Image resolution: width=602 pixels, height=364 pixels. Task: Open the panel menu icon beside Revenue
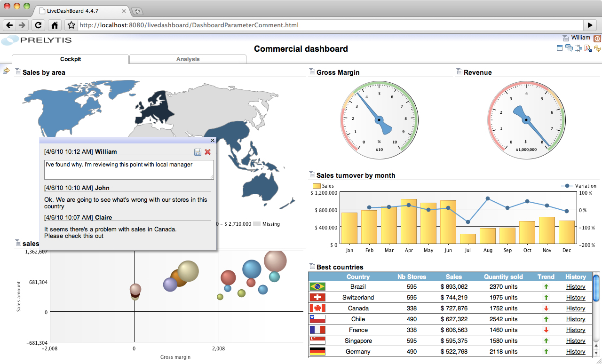click(x=459, y=72)
